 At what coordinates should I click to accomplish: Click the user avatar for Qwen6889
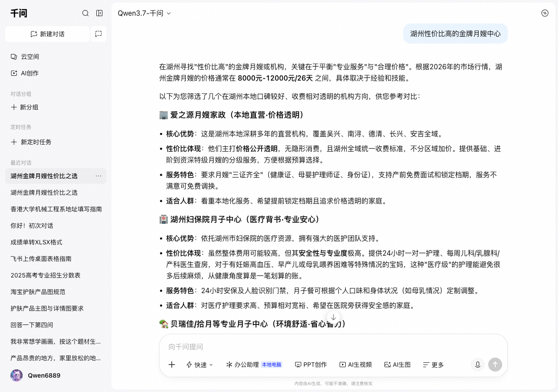[17, 375]
